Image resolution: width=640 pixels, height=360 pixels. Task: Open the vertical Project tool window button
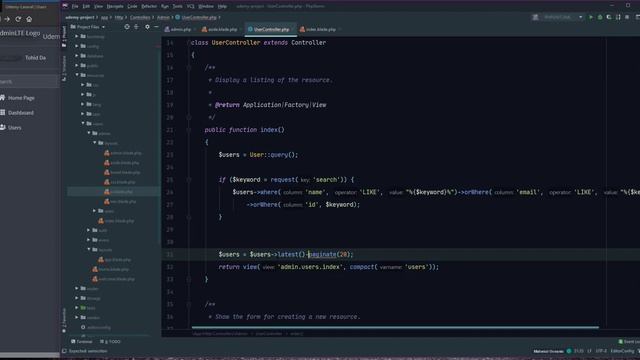point(64,37)
